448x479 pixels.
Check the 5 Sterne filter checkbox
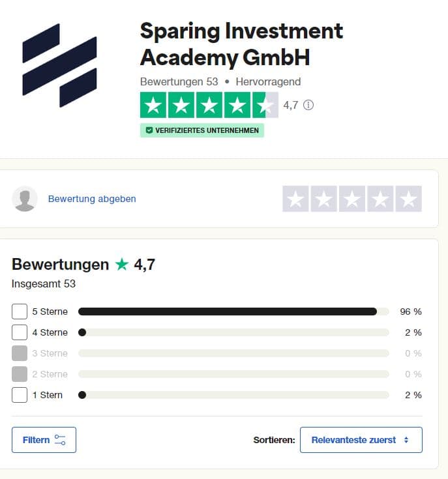pyautogui.click(x=20, y=312)
